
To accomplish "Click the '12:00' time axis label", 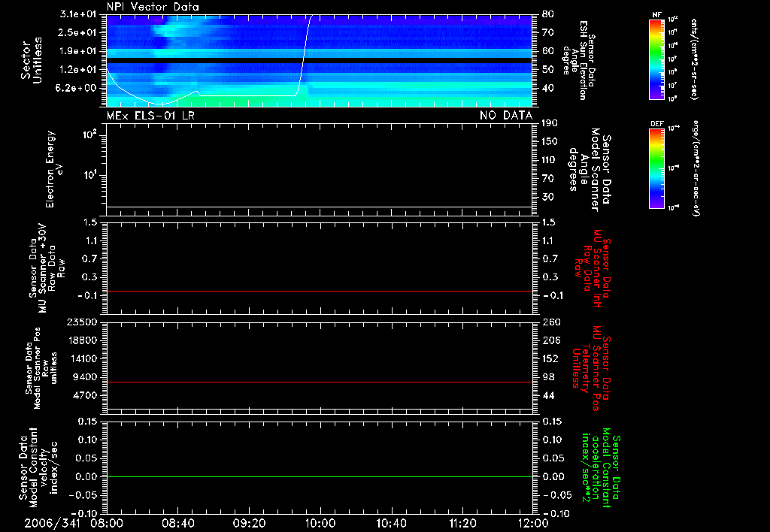I will (533, 523).
